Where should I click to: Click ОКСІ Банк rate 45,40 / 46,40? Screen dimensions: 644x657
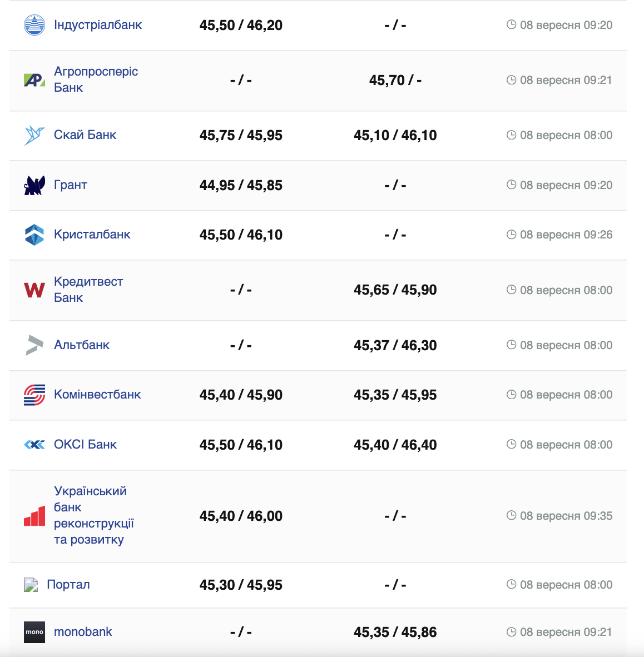click(395, 445)
